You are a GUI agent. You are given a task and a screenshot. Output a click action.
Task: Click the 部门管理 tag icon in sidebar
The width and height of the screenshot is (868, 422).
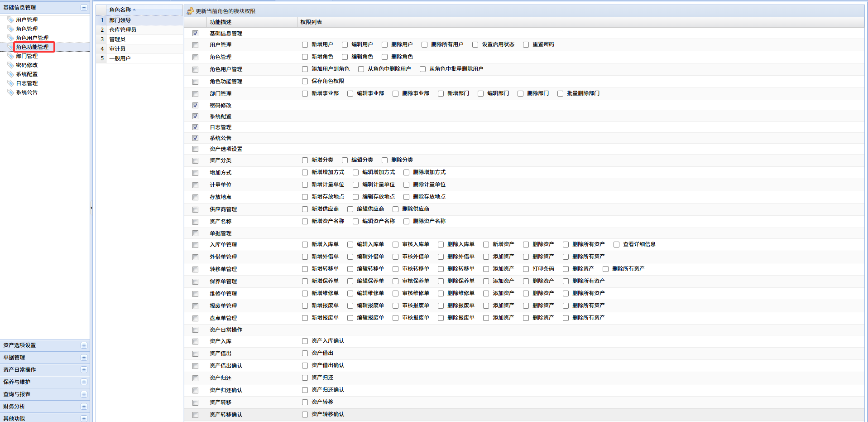click(11, 56)
